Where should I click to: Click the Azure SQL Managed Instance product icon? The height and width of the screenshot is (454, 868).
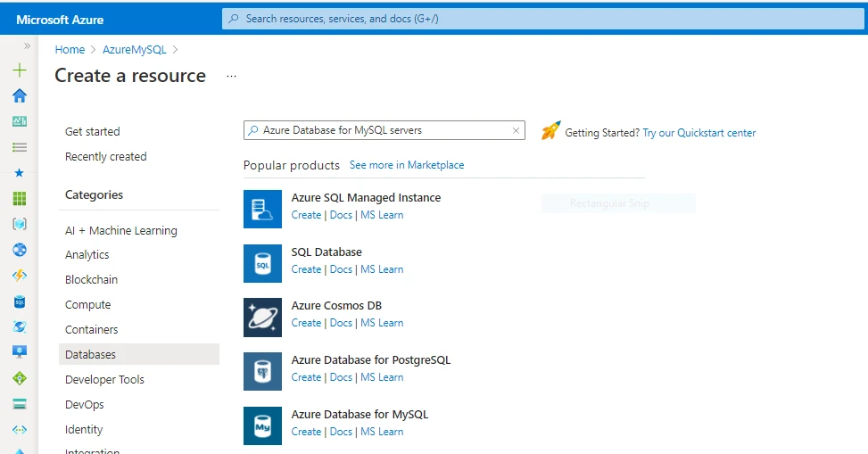click(x=262, y=210)
